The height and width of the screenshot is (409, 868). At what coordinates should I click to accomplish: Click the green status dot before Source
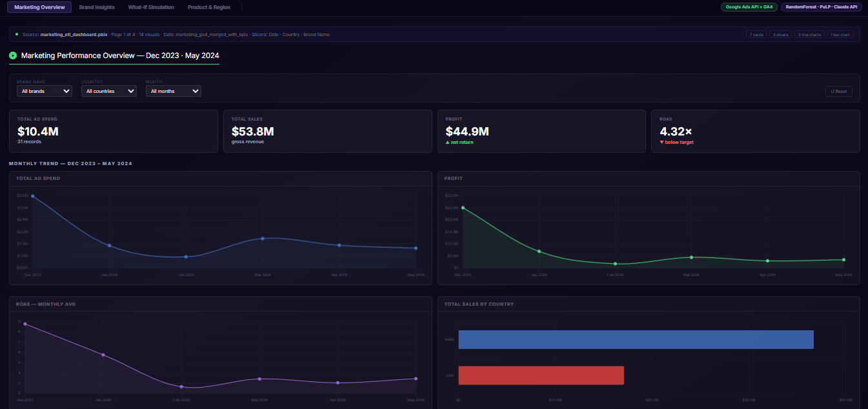tap(17, 34)
